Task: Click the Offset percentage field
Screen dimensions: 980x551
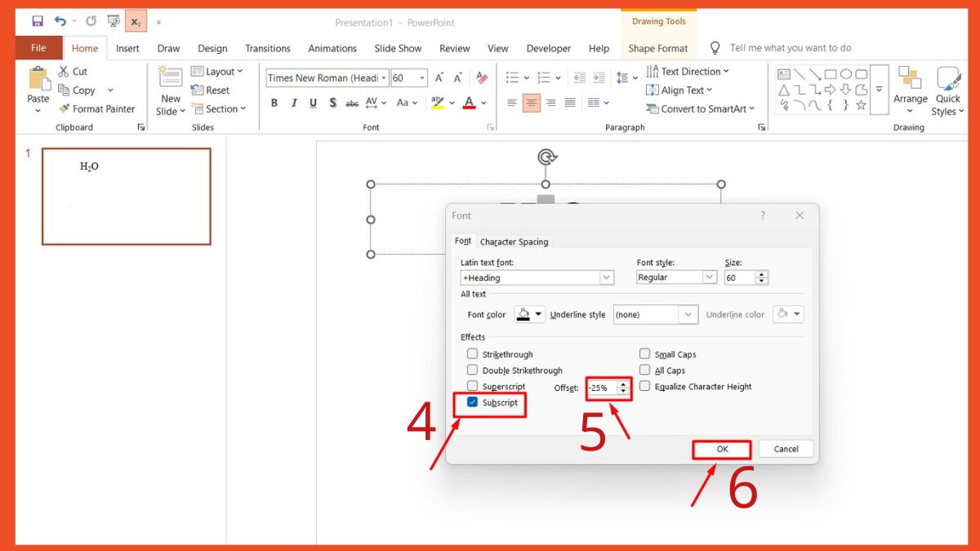Action: pos(602,388)
